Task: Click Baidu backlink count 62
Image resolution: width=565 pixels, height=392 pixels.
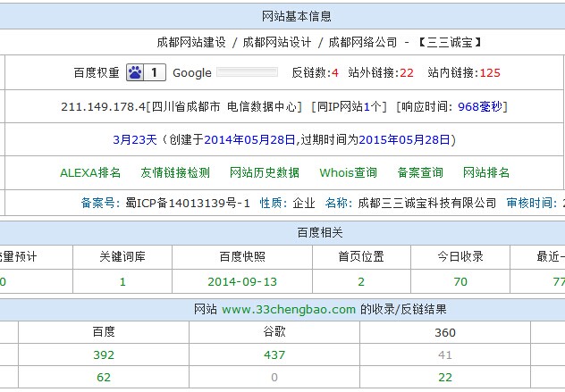Action: 104,378
